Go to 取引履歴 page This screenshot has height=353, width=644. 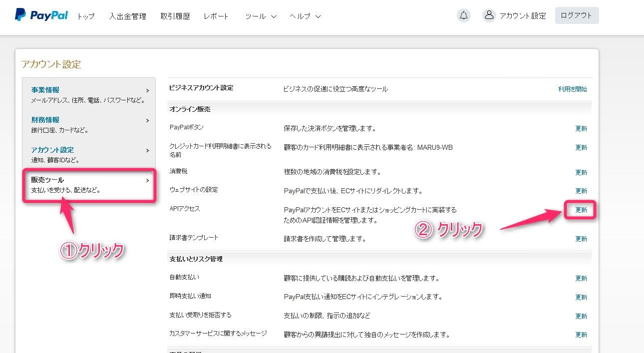tap(175, 16)
